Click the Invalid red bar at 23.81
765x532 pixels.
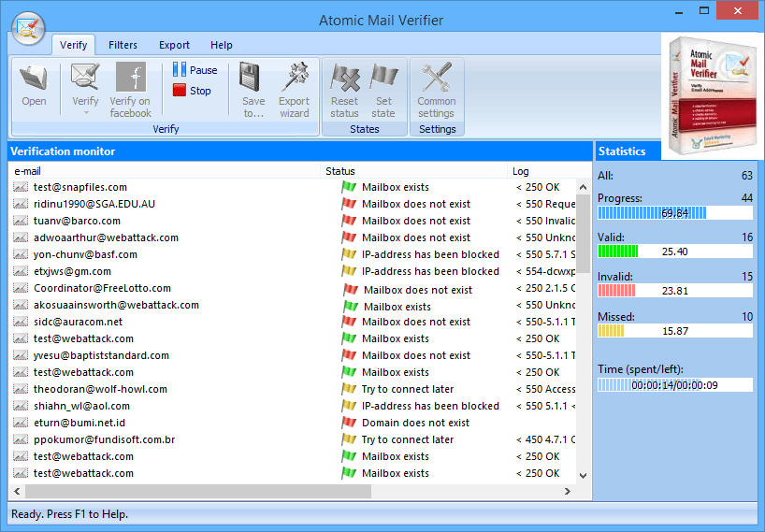click(x=674, y=291)
